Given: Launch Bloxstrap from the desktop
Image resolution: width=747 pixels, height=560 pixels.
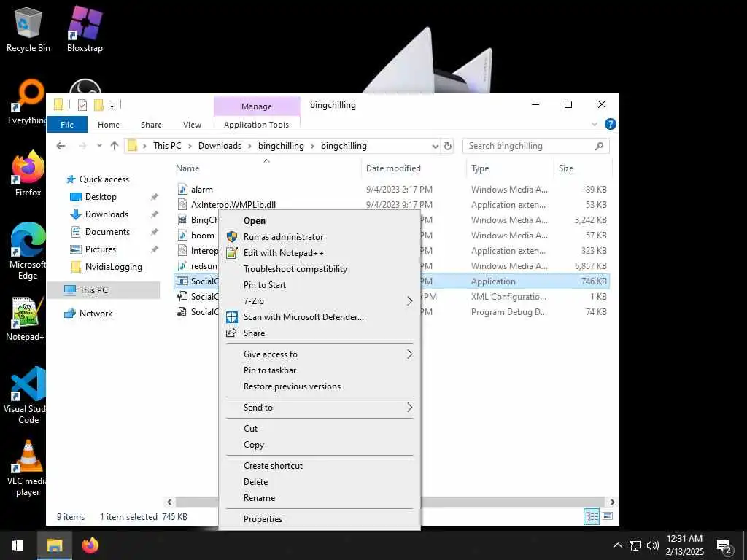Looking at the screenshot, I should click(85, 29).
